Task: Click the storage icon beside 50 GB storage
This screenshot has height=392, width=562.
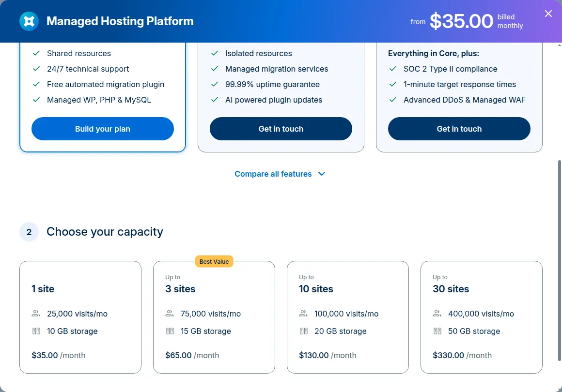Action: tap(437, 331)
